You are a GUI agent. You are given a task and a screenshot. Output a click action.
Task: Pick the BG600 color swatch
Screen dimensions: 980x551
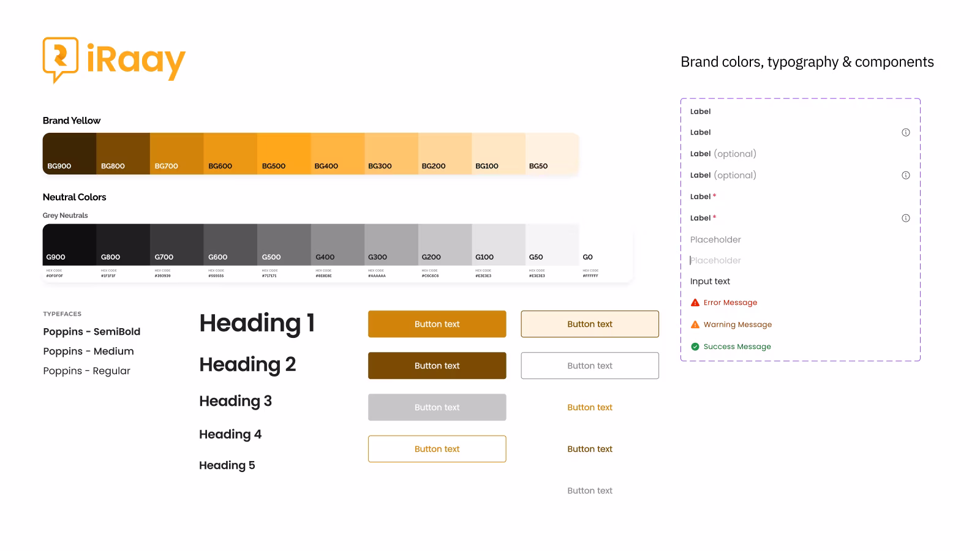[230, 154]
